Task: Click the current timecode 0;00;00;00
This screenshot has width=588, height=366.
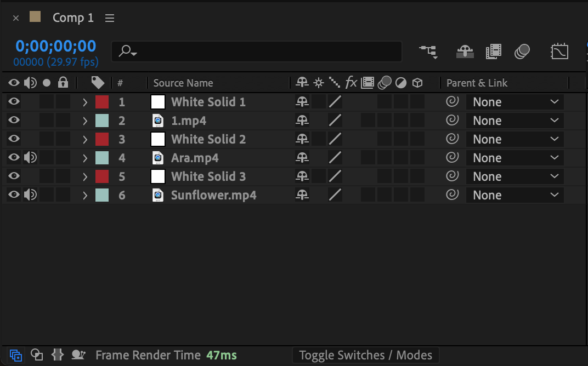Action: [x=55, y=46]
